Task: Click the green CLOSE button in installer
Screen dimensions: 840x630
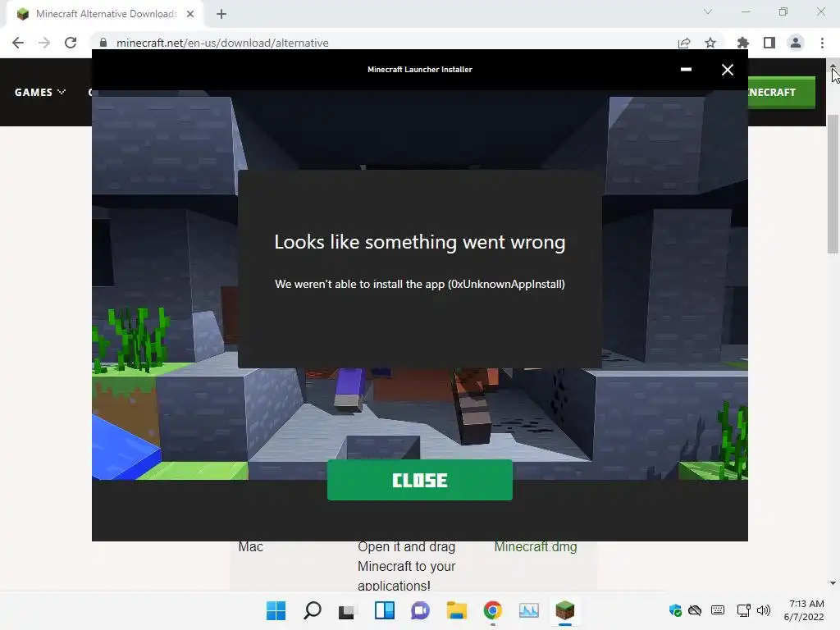Action: tap(419, 480)
